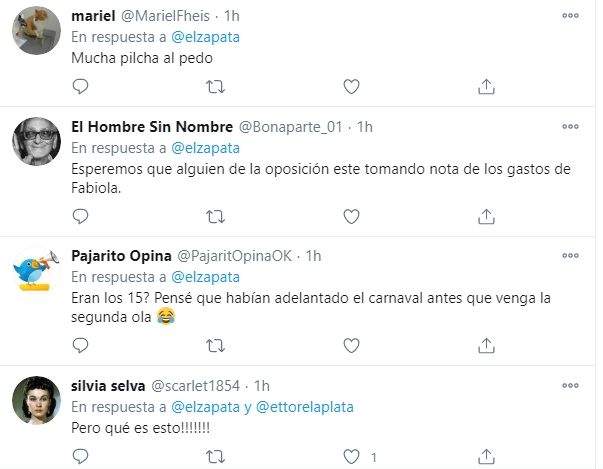Like Pajarito Opina's tweet
Image resolution: width=603 pixels, height=469 pixels.
(351, 345)
